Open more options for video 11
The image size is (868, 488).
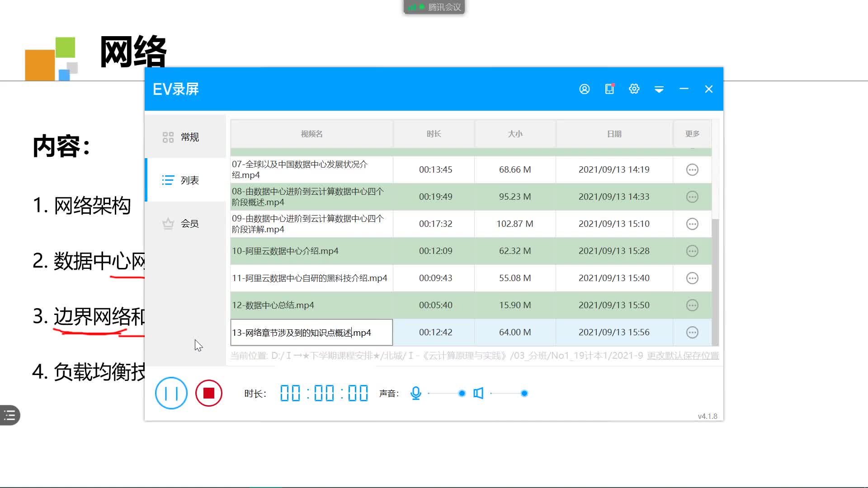coord(692,278)
